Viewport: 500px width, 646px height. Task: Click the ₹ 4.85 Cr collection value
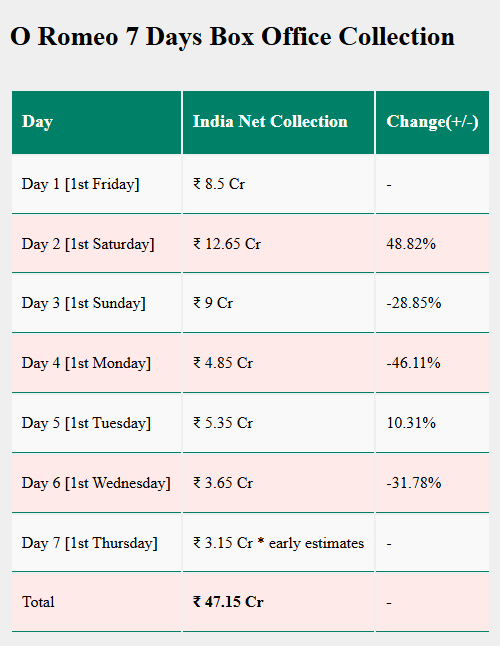click(223, 363)
